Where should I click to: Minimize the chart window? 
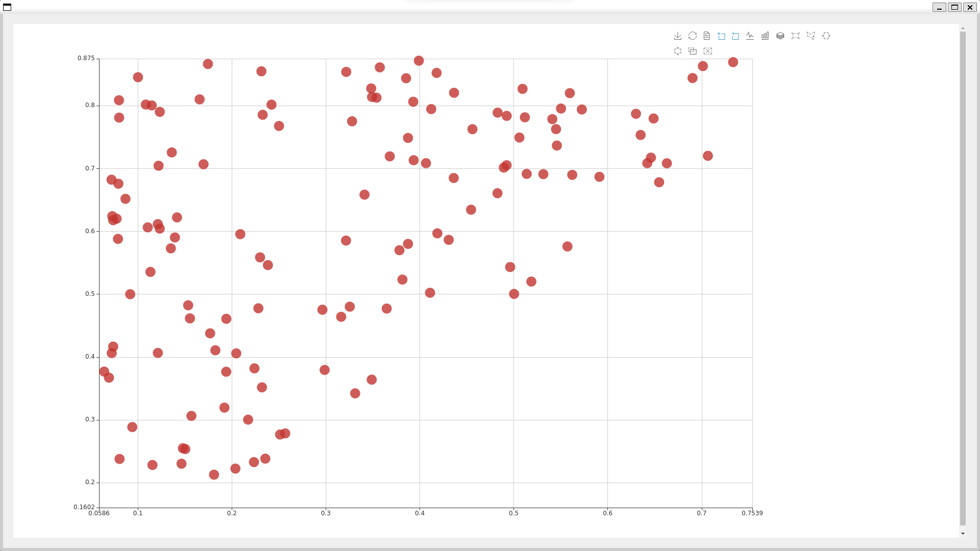939,7
